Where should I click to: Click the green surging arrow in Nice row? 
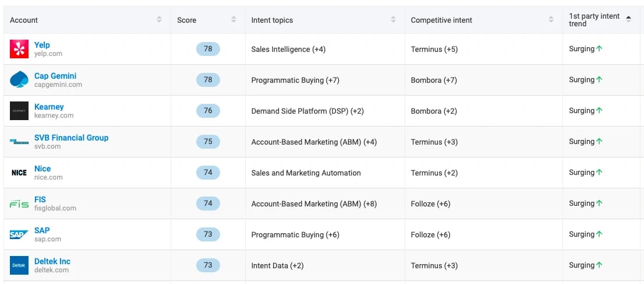point(599,172)
